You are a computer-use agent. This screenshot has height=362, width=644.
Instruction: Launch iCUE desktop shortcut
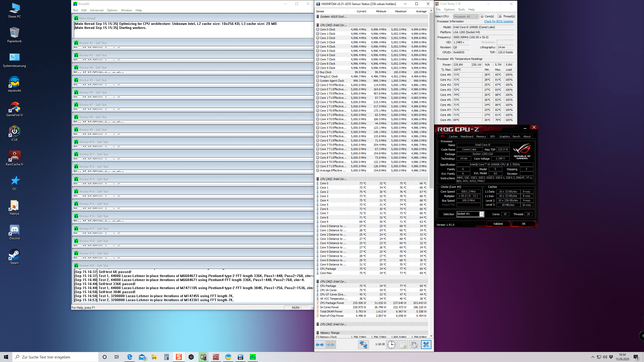tap(14, 133)
